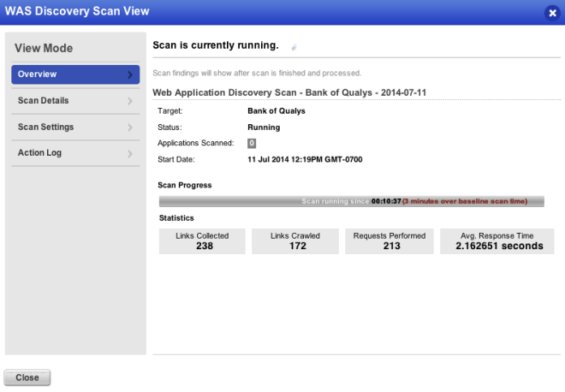Click the scan findings notice text
The image size is (565, 392).
[x=257, y=73]
